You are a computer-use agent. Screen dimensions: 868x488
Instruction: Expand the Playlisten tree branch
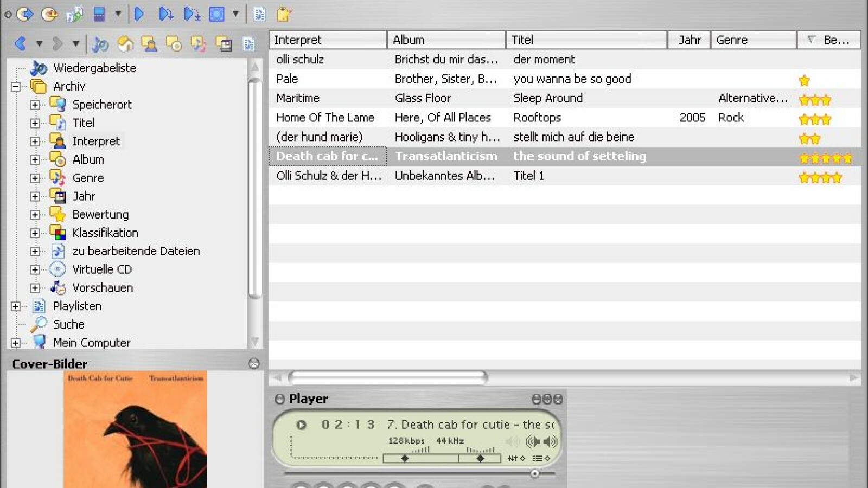pos(16,306)
